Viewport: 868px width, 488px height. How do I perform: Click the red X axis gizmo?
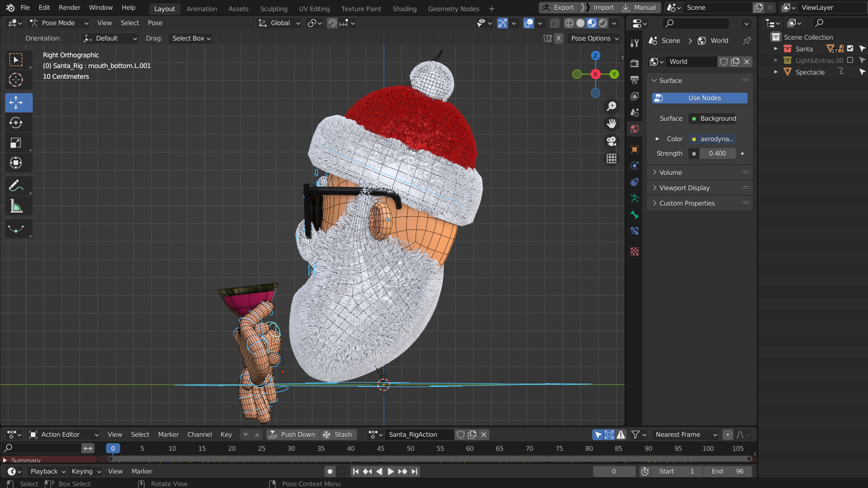click(595, 74)
